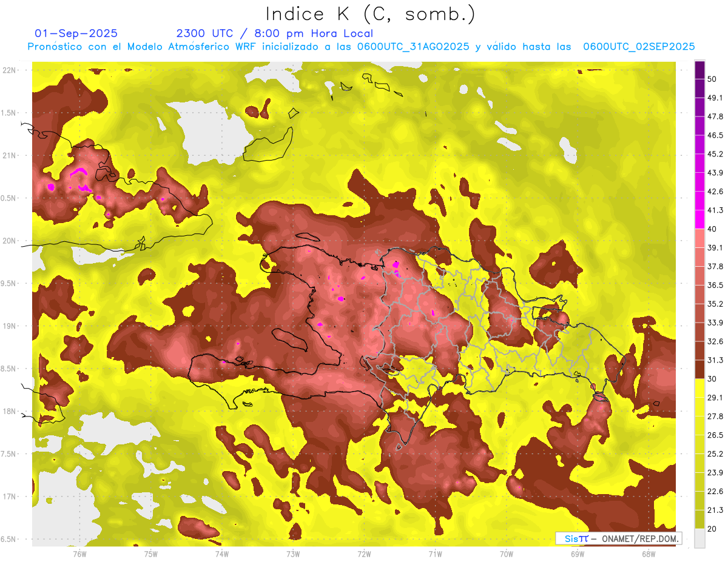728x562 pixels.
Task: Click the '50' colorbar value
Action: 712,79
